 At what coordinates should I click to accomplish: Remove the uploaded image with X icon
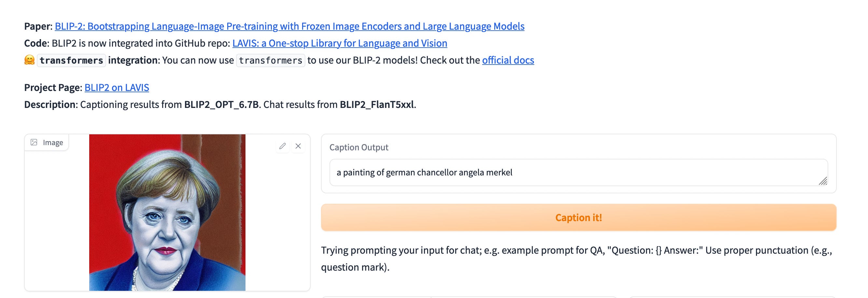[298, 146]
